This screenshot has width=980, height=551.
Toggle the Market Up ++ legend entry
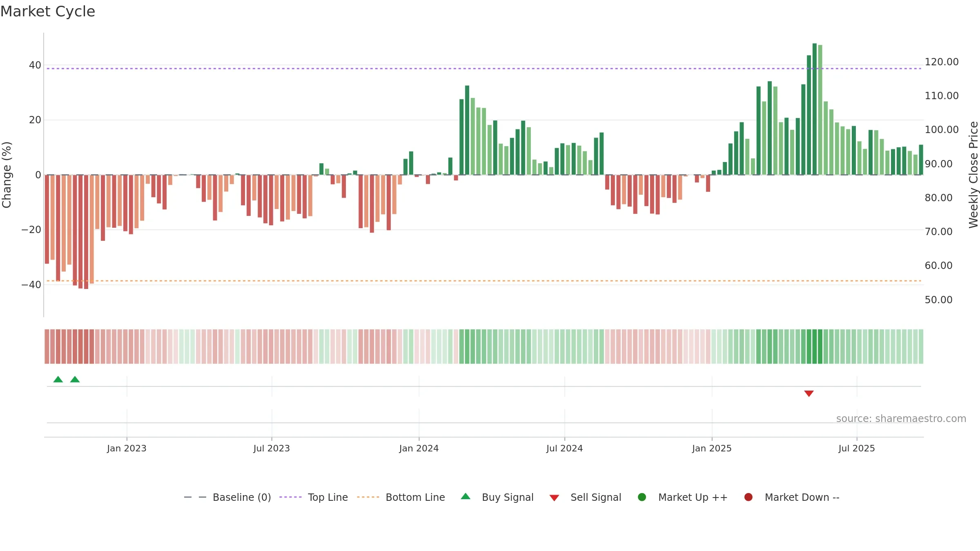(x=682, y=497)
